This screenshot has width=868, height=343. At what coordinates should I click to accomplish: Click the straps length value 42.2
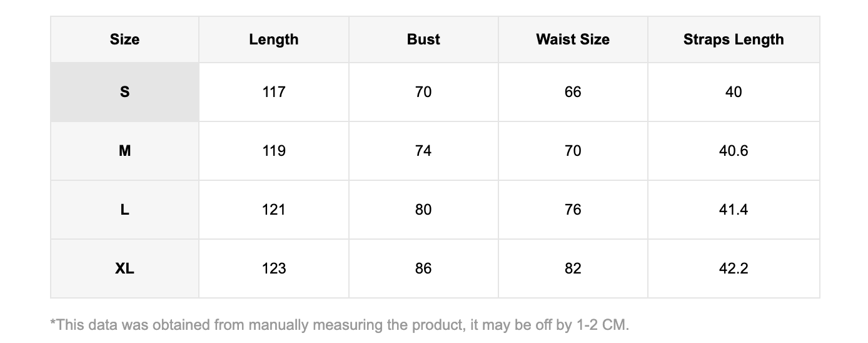tap(734, 269)
